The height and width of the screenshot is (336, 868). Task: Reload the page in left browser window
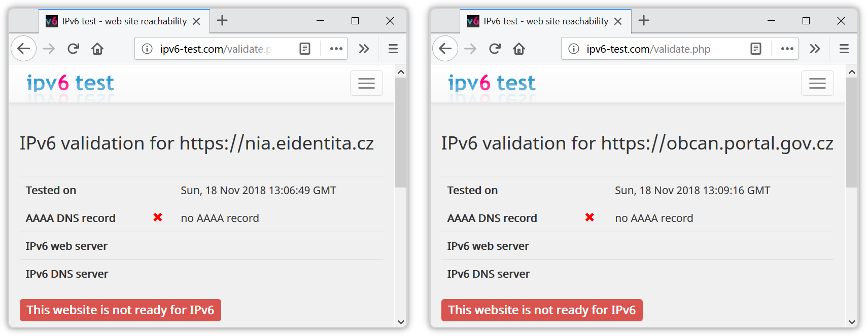pyautogui.click(x=73, y=49)
